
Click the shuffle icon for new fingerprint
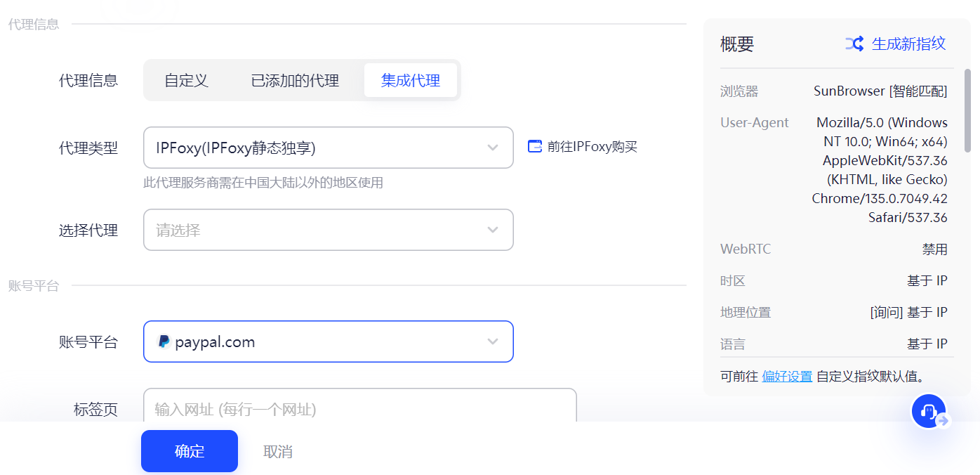[x=854, y=44]
